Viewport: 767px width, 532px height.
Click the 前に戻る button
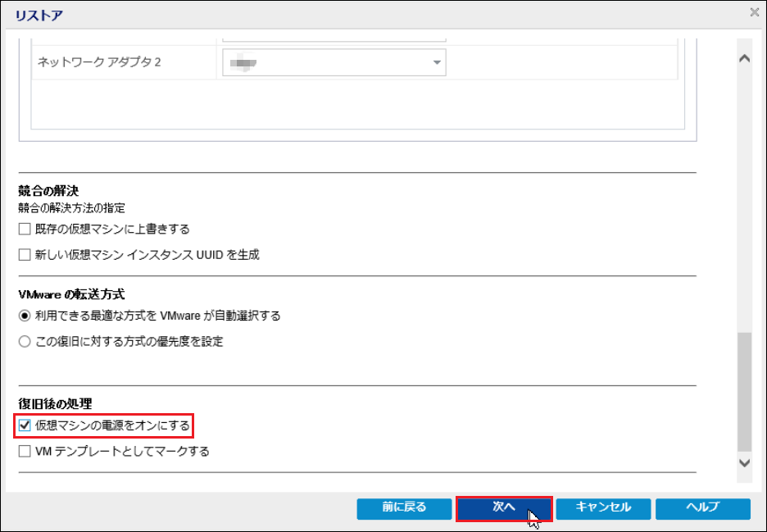click(404, 508)
